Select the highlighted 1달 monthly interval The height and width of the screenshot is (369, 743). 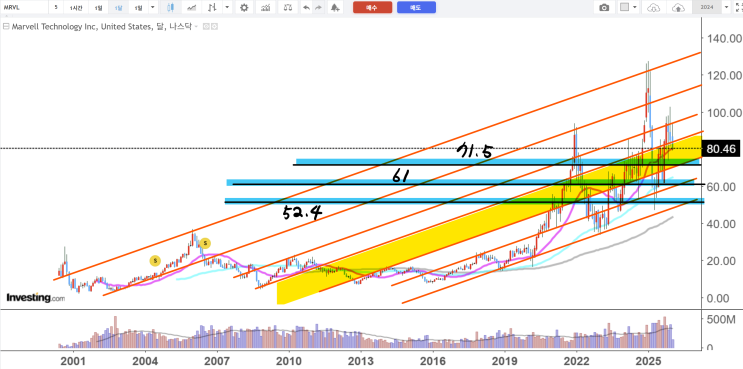click(x=118, y=8)
